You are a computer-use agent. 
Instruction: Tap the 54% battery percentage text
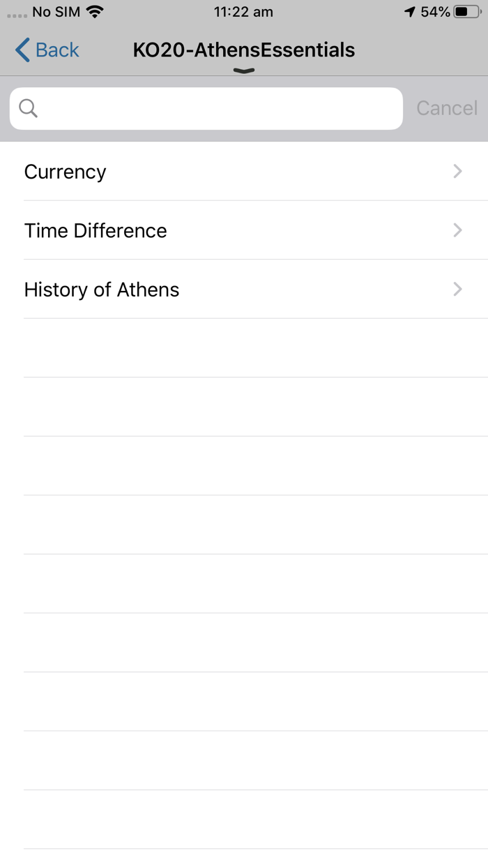tap(435, 12)
